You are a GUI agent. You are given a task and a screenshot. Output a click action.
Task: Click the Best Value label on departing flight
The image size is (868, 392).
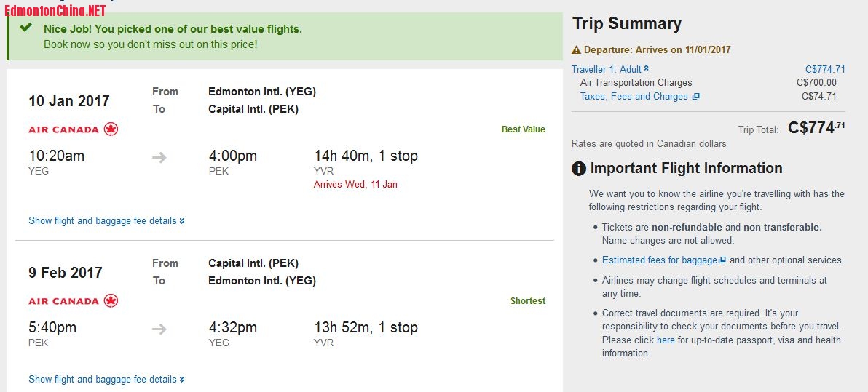click(523, 129)
